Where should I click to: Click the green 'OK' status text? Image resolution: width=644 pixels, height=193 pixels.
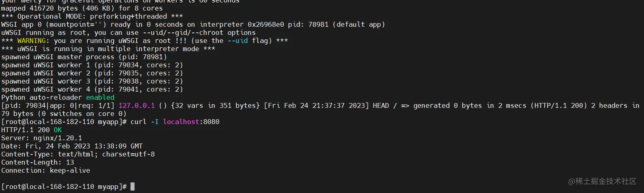click(57, 130)
